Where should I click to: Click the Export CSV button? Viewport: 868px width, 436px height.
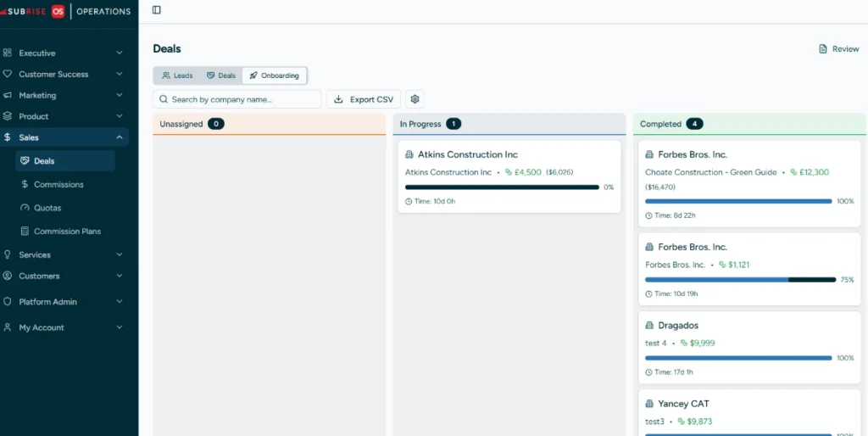(364, 99)
